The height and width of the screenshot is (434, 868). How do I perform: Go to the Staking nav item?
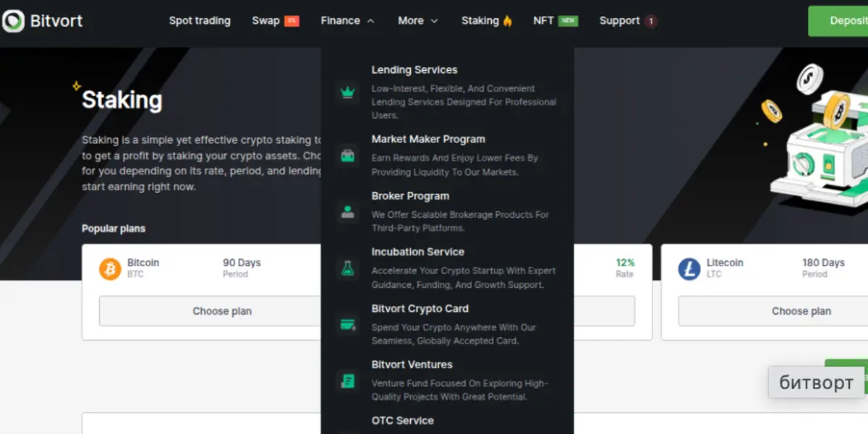[480, 20]
